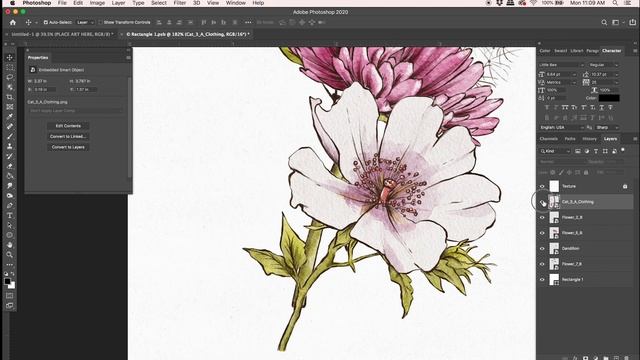Viewport: 640px width, 360px height.
Task: Open the Paragraph panel tab
Action: [x=592, y=51]
